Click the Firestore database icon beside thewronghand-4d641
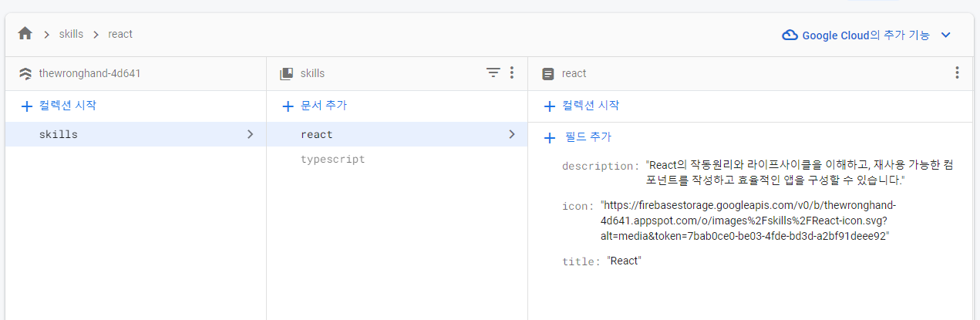 coord(25,73)
